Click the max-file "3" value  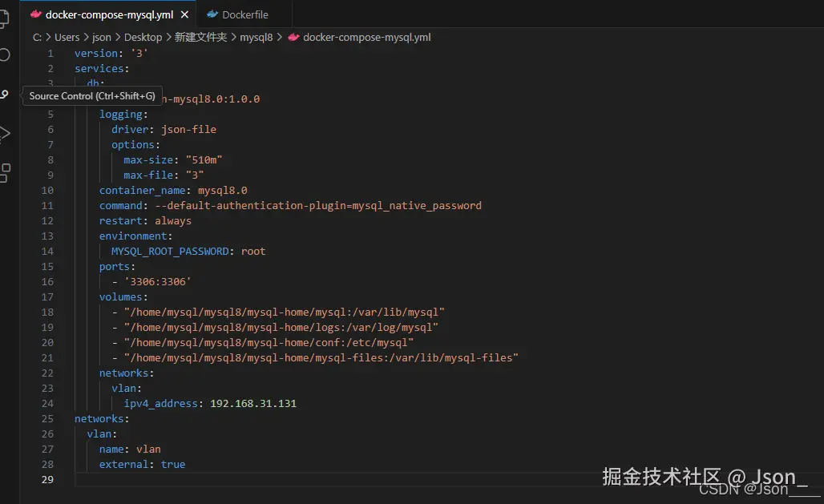[x=195, y=175]
